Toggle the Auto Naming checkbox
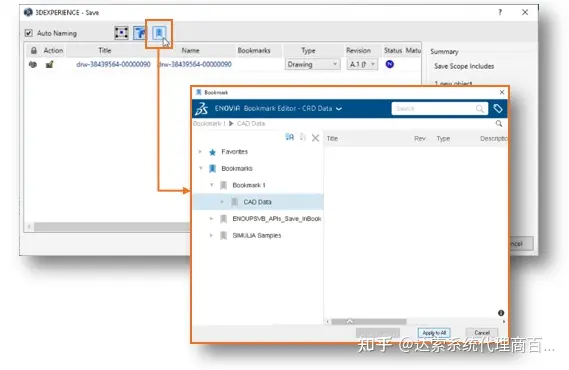The width and height of the screenshot is (569, 370). coord(28,33)
